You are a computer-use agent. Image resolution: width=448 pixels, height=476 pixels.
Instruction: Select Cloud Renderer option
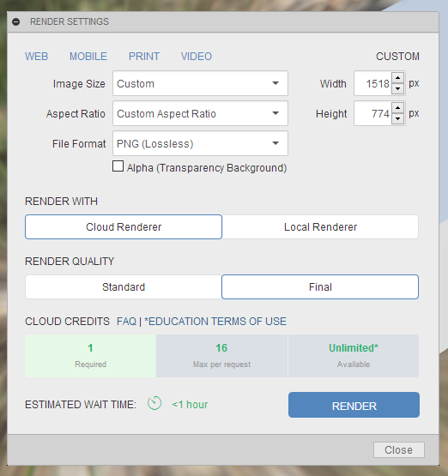coord(124,226)
